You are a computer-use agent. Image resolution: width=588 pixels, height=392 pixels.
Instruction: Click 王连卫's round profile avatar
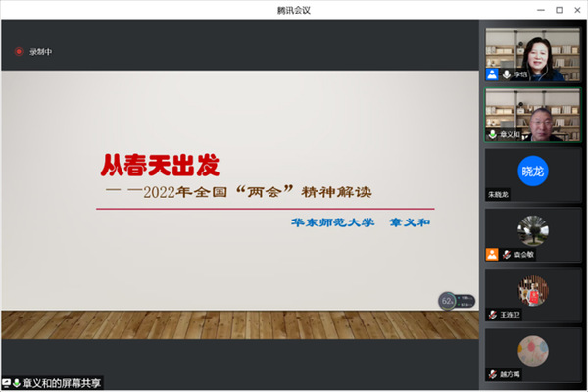[x=533, y=288]
